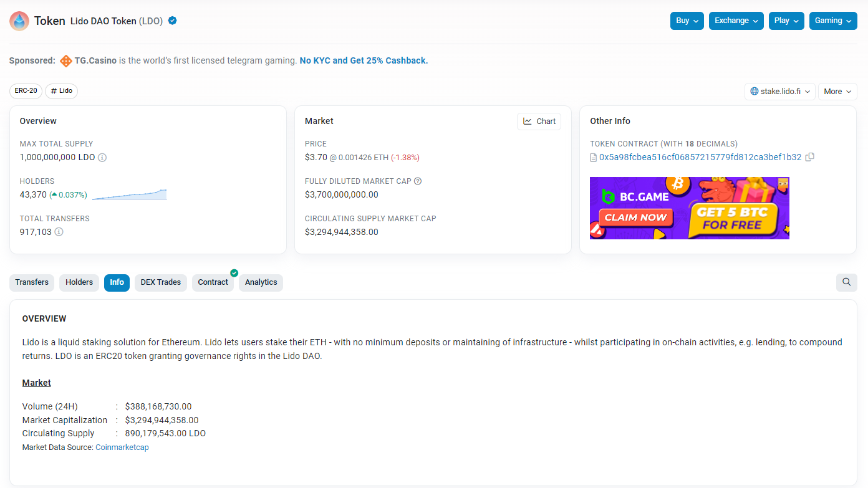This screenshot has height=488, width=868.
Task: Click info icon next to max total supply
Action: click(x=102, y=158)
